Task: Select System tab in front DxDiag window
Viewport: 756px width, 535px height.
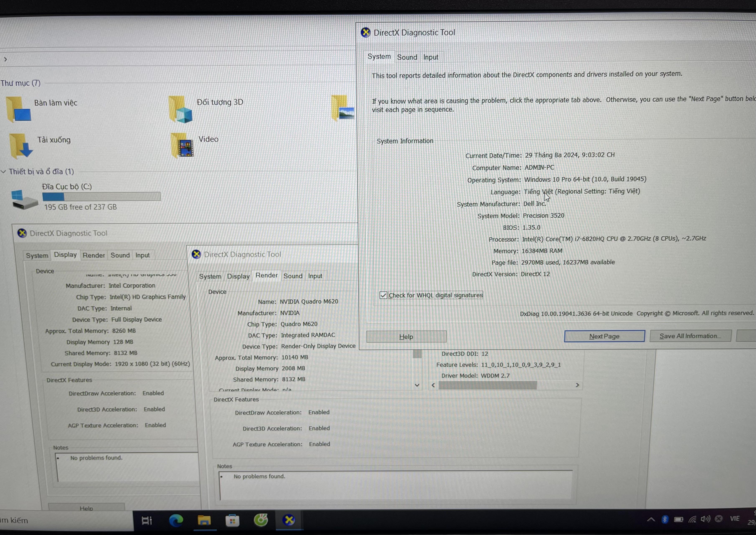Action: click(x=379, y=57)
